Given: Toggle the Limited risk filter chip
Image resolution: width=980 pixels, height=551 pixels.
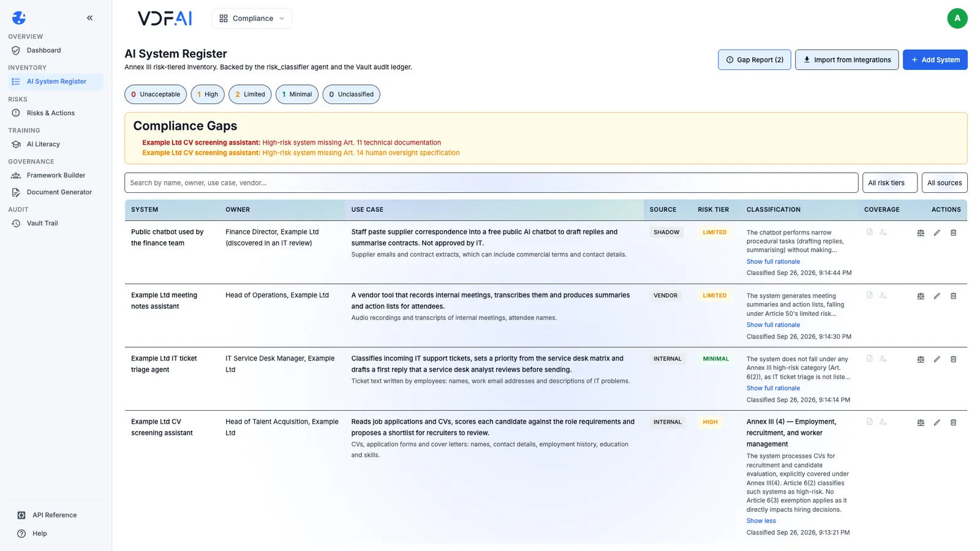Looking at the screenshot, I should [x=250, y=94].
